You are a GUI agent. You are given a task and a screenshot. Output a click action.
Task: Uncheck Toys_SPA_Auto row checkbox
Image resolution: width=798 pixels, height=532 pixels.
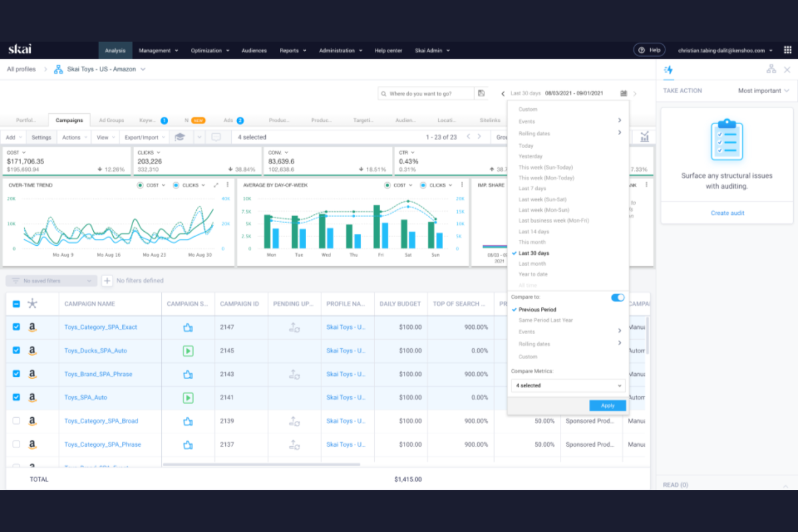16,397
